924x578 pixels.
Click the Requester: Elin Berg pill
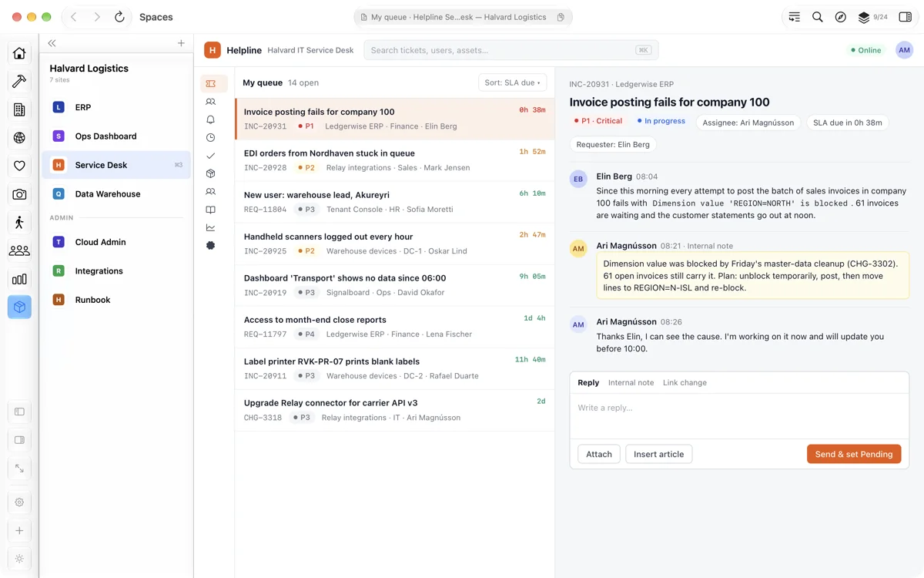tap(613, 144)
